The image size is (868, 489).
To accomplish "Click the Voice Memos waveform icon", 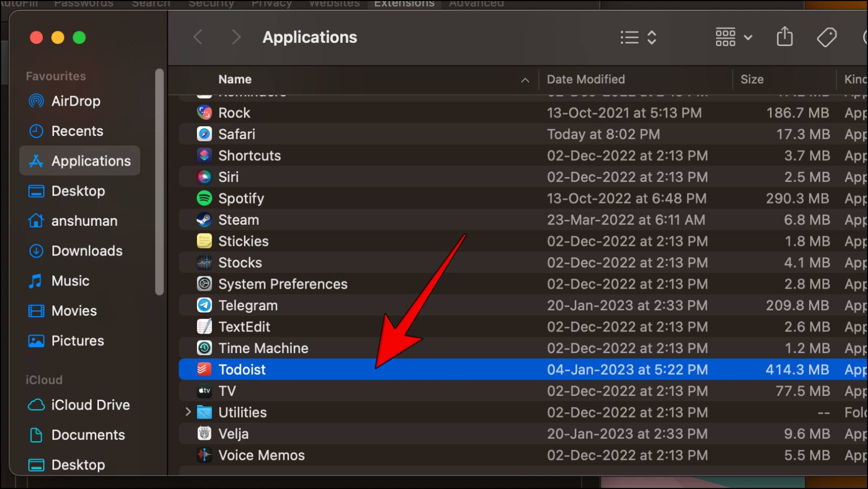I will (204, 455).
